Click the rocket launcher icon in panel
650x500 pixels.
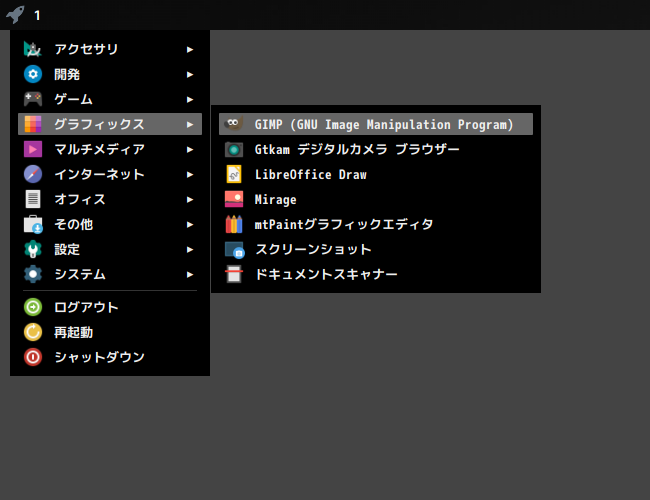[15, 15]
